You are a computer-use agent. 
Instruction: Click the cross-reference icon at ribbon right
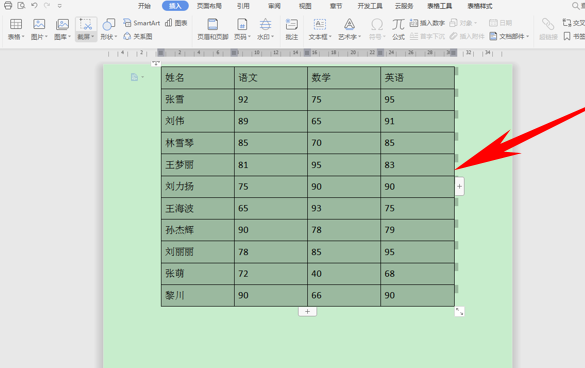pyautogui.click(x=567, y=23)
